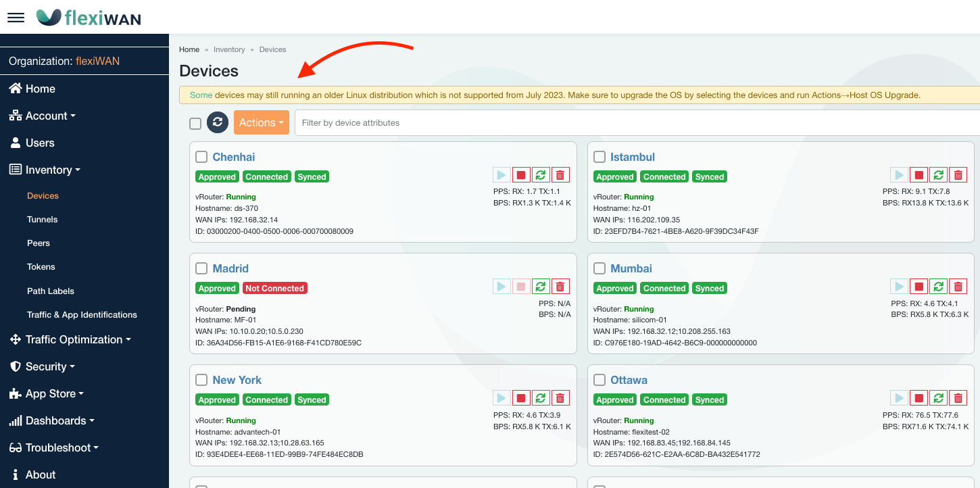Sync the New York device configuration

pyautogui.click(x=541, y=397)
